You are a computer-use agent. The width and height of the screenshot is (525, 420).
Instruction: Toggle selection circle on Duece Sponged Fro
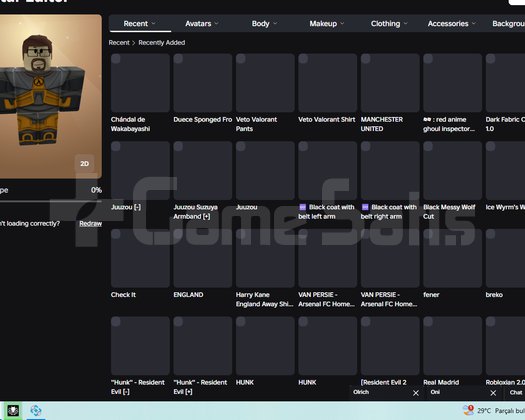(x=178, y=59)
